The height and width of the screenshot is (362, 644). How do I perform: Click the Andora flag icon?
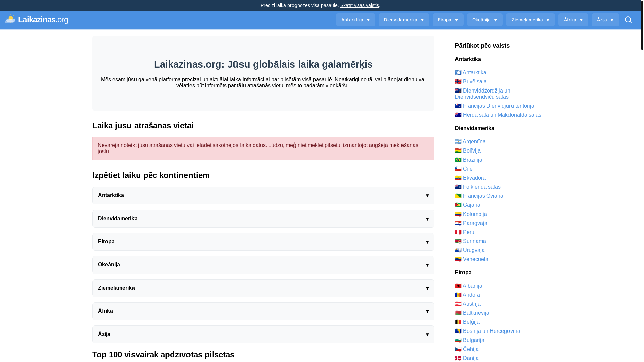(x=458, y=295)
